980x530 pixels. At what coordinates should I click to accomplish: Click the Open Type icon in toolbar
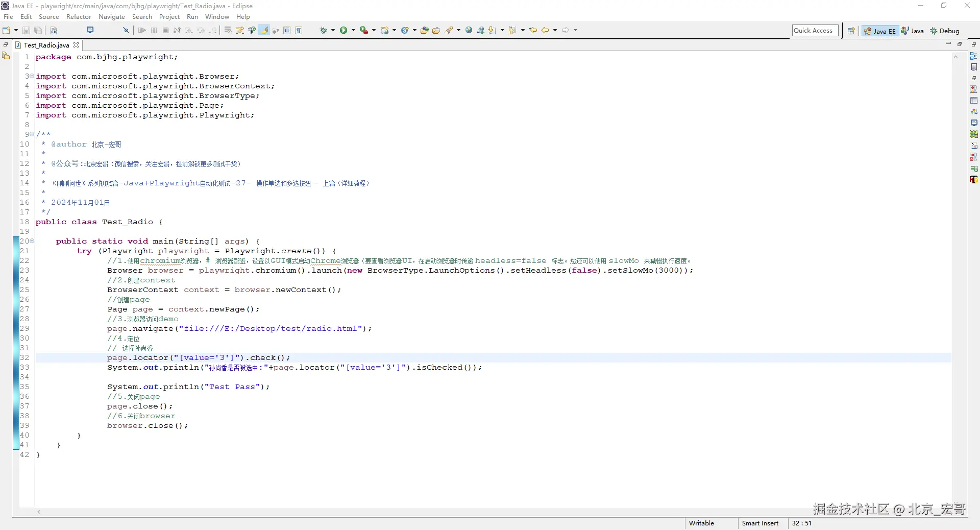[424, 31]
